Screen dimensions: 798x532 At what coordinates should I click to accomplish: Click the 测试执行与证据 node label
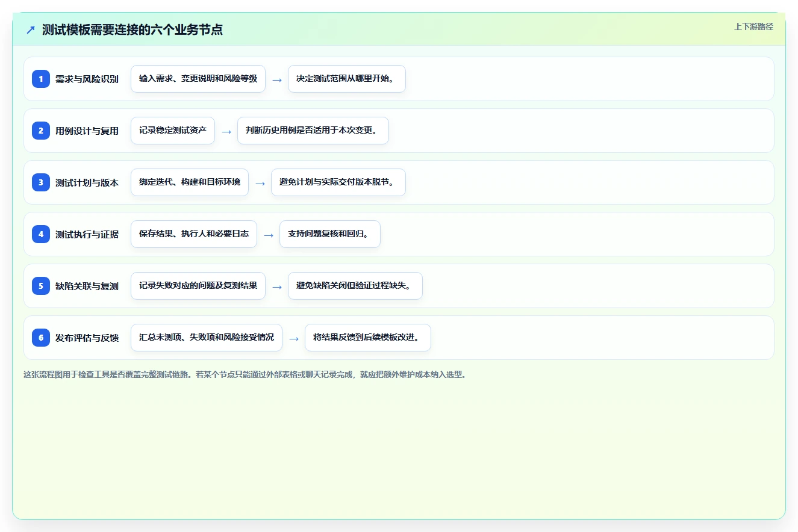point(87,234)
